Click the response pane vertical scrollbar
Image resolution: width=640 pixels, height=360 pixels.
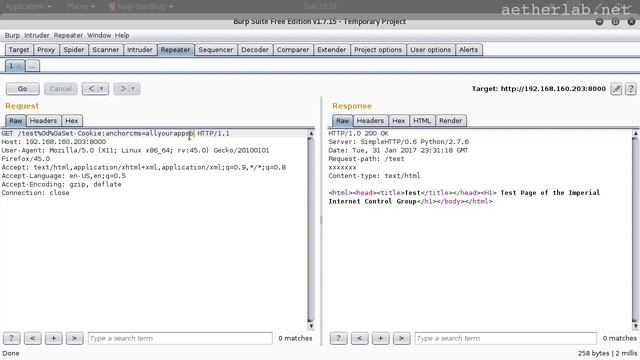coord(635,229)
